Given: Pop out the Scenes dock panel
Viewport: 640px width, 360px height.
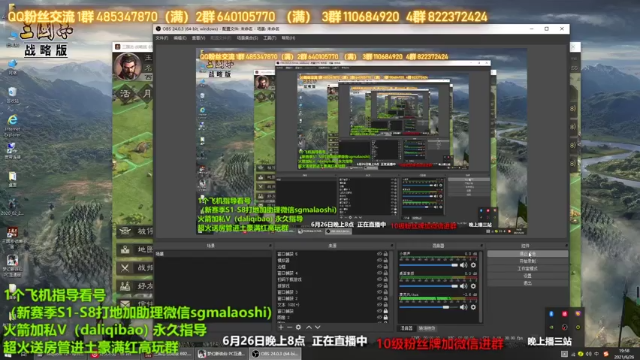Looking at the screenshot, I should 270,246.
